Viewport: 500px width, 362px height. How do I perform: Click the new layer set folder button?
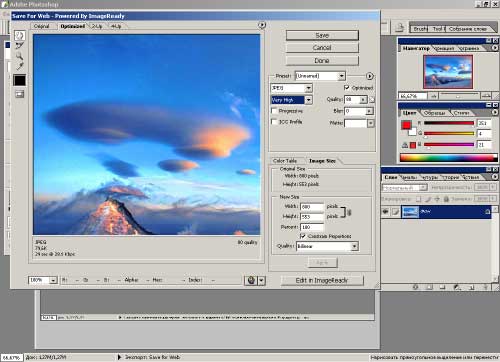tap(443, 287)
